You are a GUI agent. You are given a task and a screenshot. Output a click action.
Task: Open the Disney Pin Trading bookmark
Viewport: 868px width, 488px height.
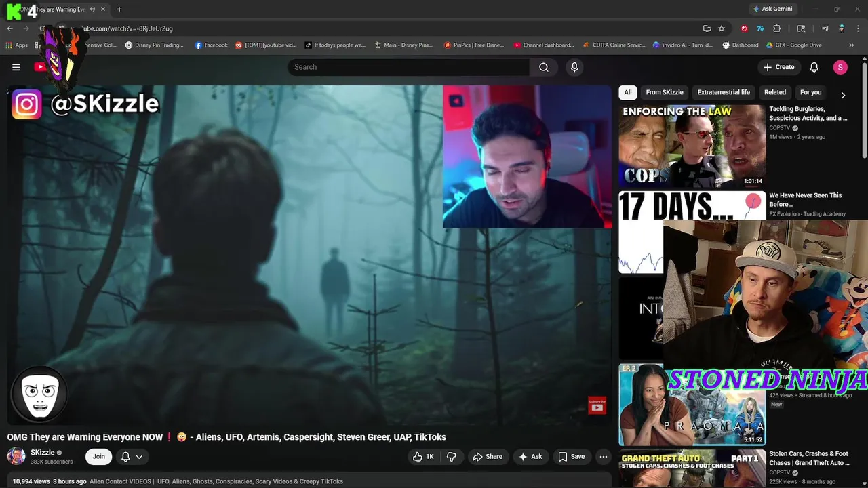click(155, 45)
